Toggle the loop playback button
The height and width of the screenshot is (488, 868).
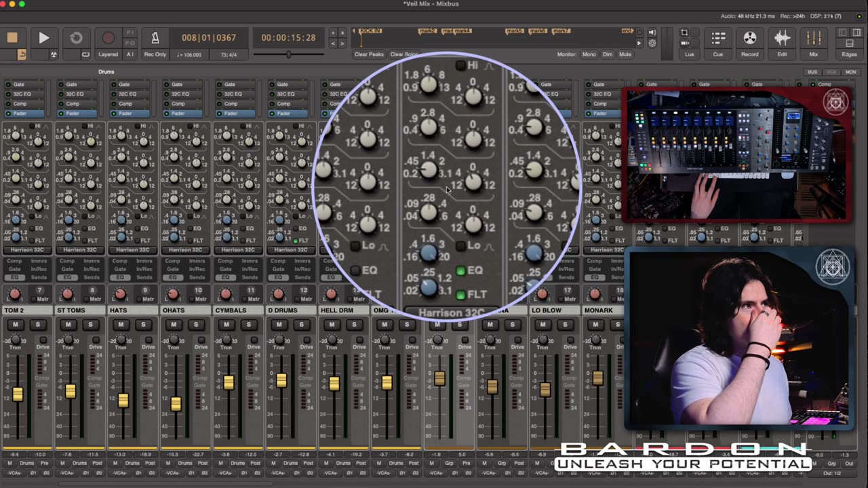click(76, 38)
